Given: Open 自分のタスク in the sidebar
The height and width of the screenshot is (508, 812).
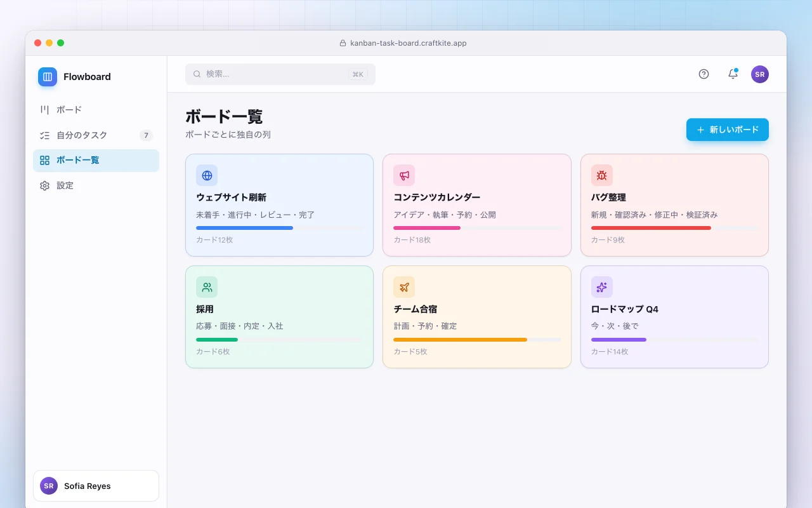Looking at the screenshot, I should point(96,135).
